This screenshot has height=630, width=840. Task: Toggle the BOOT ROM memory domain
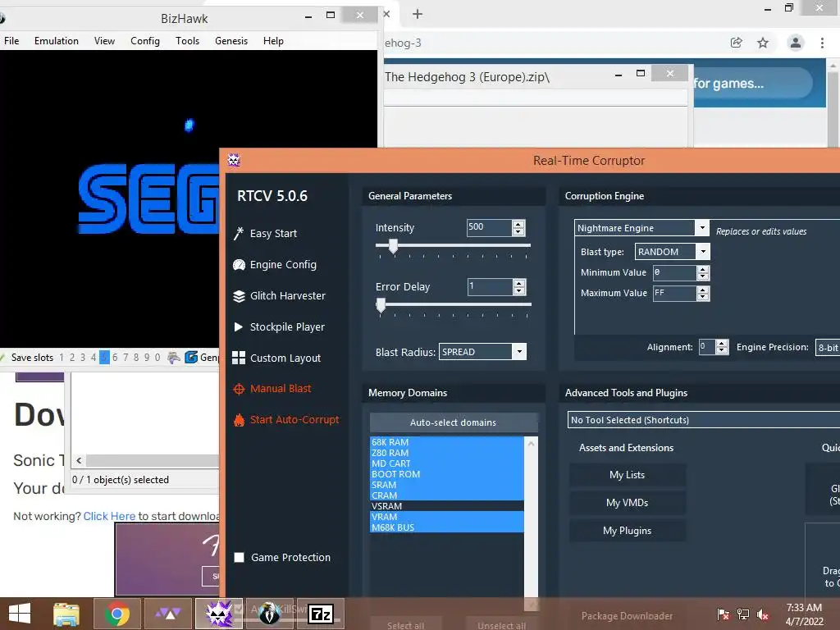click(447, 474)
